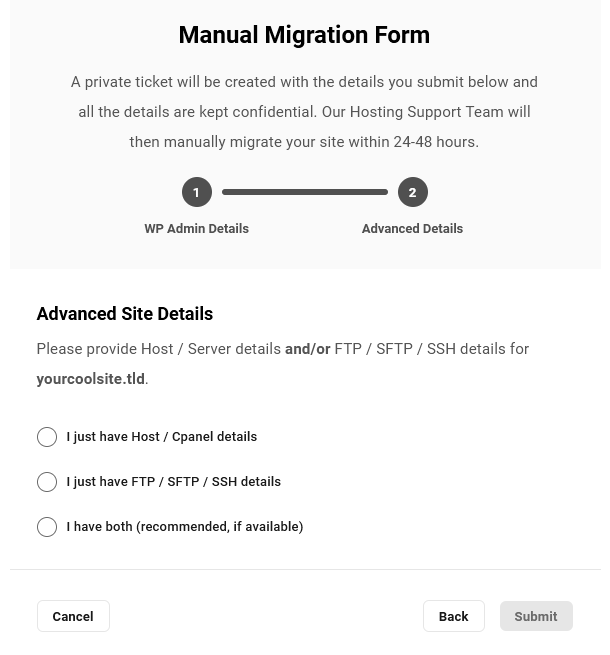Click the yourcoolsite.tld domain text
610x655 pixels.
point(91,379)
